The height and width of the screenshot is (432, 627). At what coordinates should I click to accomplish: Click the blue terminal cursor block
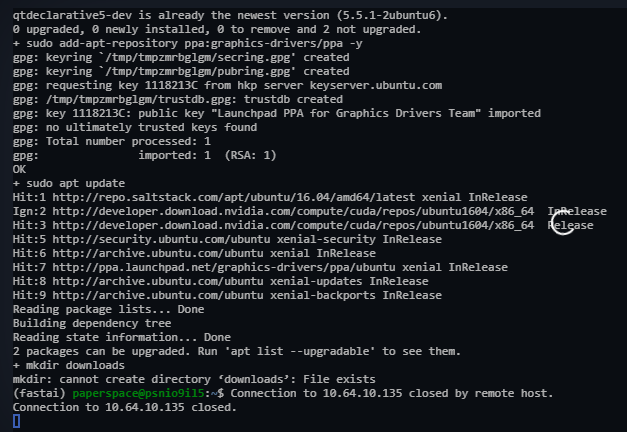(x=16, y=421)
